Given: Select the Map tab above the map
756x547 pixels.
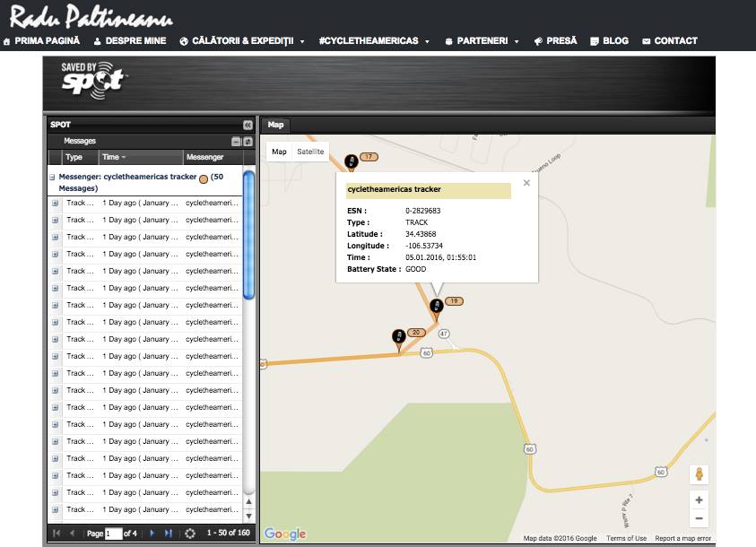Looking at the screenshot, I should point(275,126).
